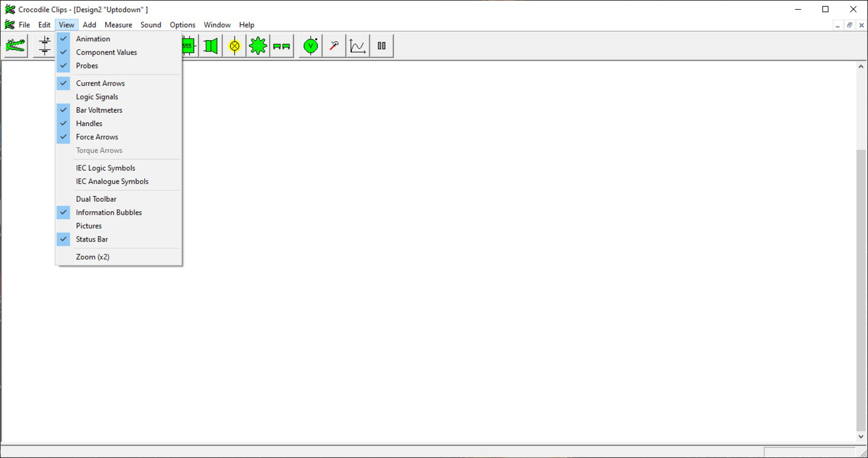868x458 pixels.
Task: Enable Logic Signals display
Action: coord(97,96)
